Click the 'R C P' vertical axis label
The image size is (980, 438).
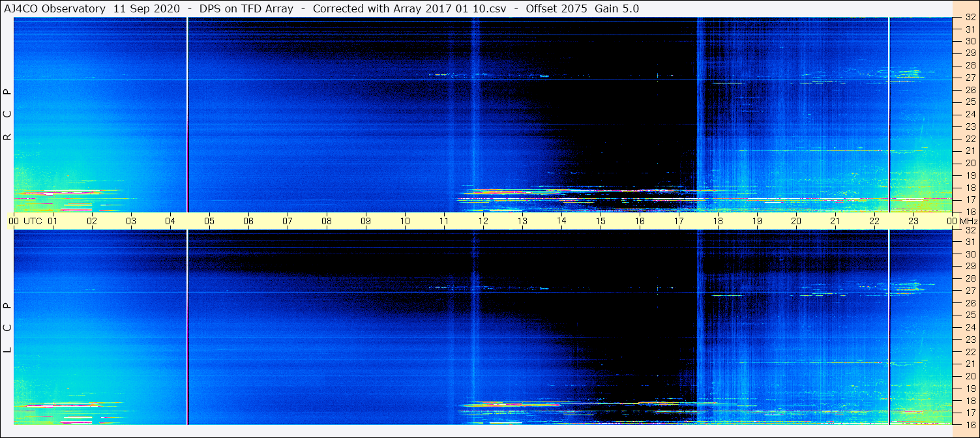click(8, 114)
